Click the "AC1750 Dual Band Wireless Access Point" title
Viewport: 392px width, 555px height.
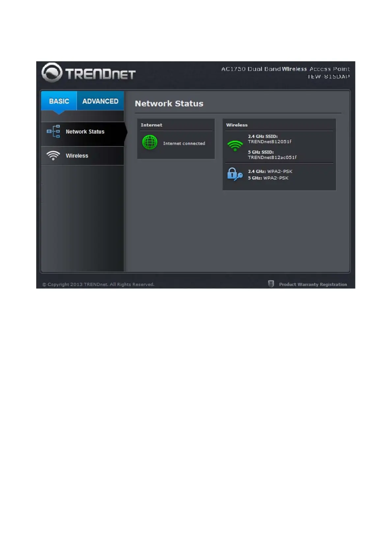(x=286, y=69)
